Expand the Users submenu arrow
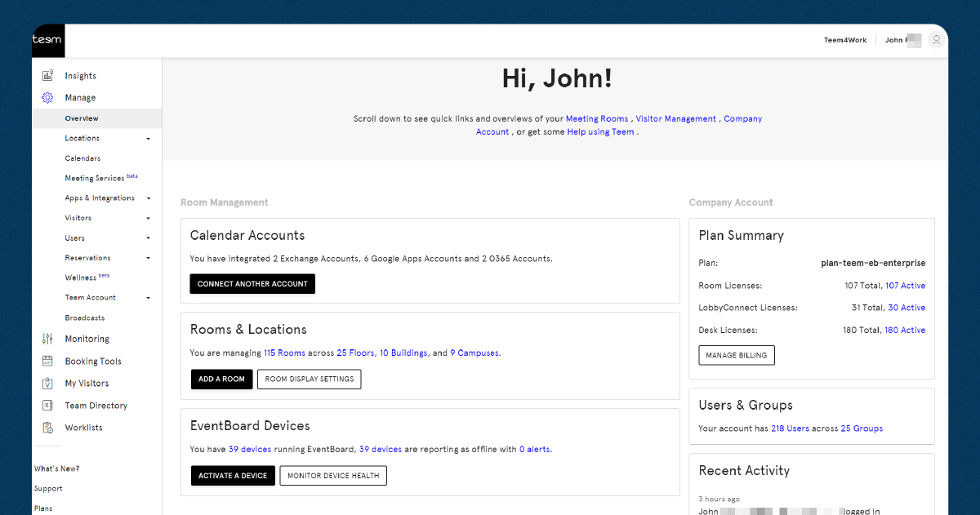 [149, 238]
